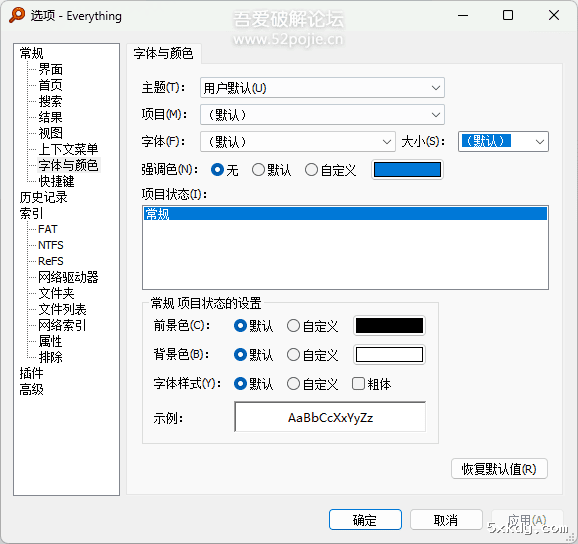This screenshot has height=544, width=578.
Task: Switch to the 字体与颜色 tab
Action: tap(164, 54)
